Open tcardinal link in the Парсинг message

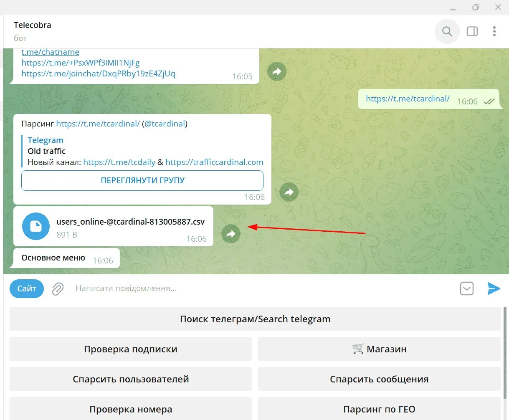pos(98,124)
